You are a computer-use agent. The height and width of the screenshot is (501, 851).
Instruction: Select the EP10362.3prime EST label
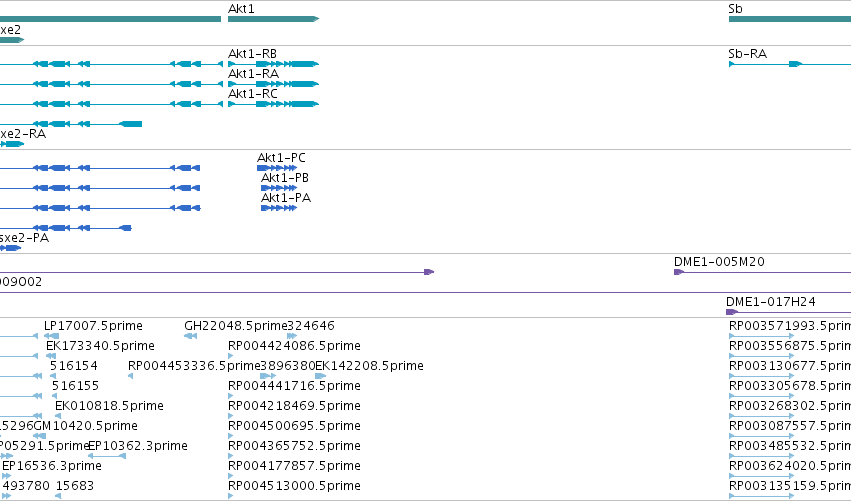pyautogui.click(x=138, y=446)
